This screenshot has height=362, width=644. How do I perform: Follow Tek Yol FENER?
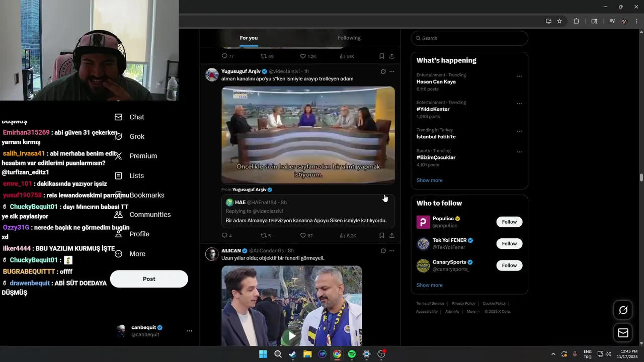click(x=509, y=244)
